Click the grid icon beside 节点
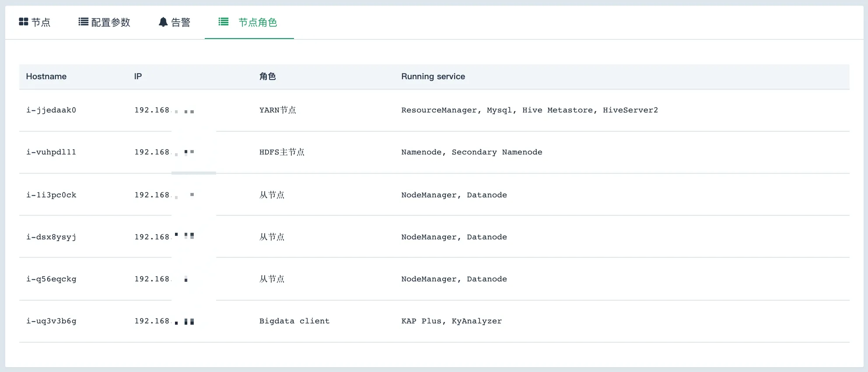The width and height of the screenshot is (868, 372). click(24, 22)
